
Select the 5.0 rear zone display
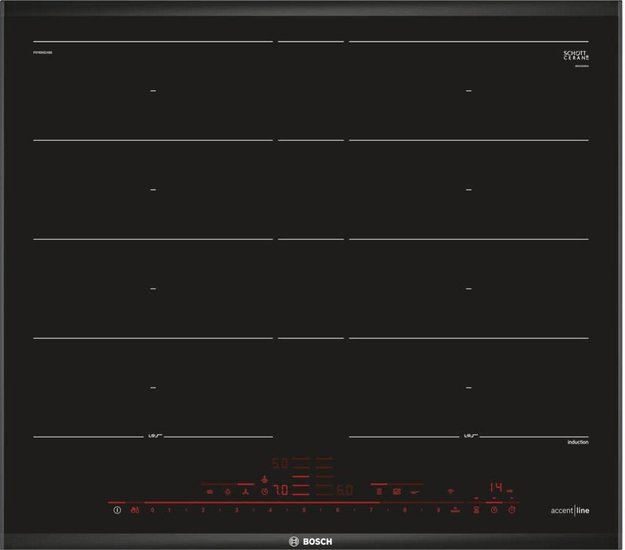click(x=281, y=464)
